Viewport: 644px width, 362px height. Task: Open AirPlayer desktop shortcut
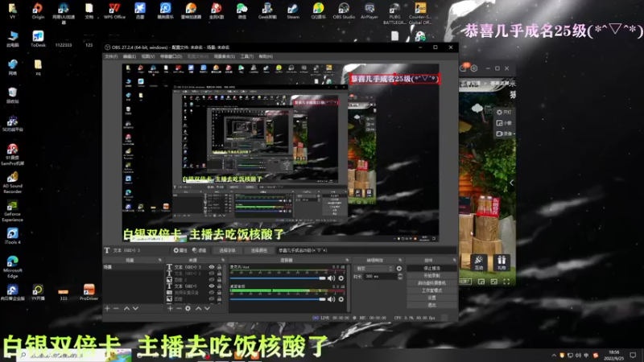tap(369, 10)
